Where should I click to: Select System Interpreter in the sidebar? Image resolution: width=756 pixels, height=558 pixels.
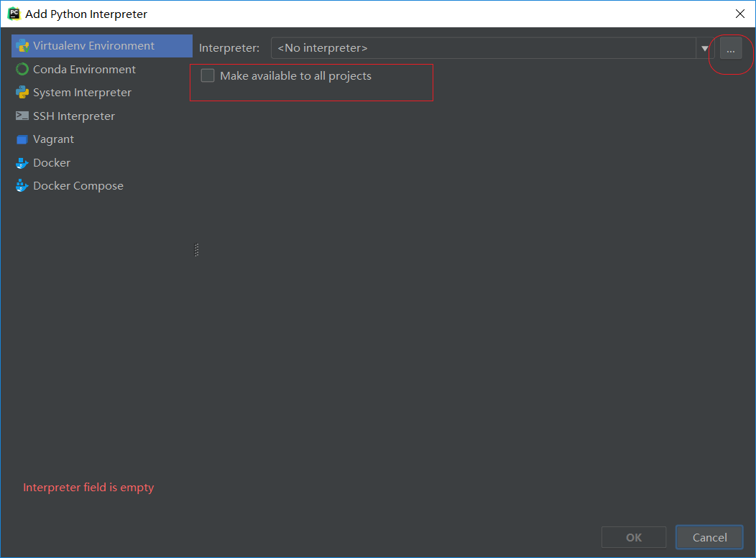tap(102, 93)
